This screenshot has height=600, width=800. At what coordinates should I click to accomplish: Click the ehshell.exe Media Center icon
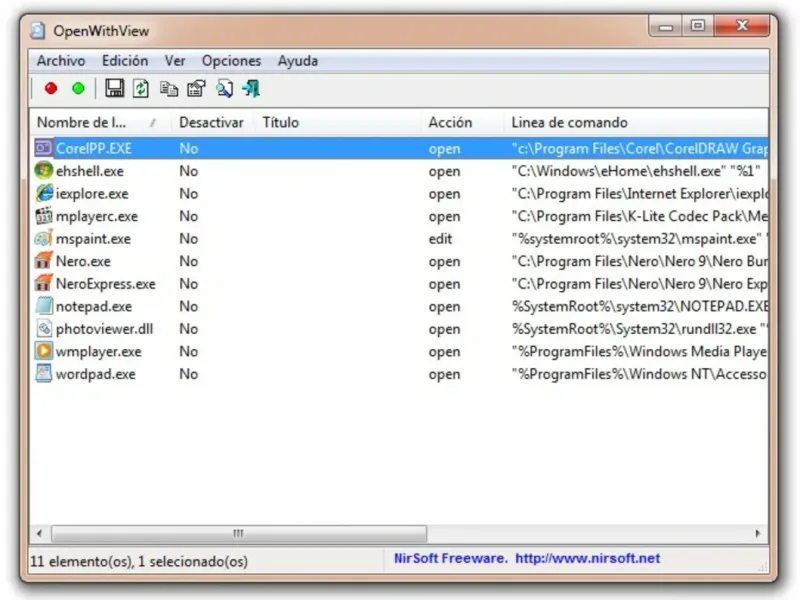(43, 171)
